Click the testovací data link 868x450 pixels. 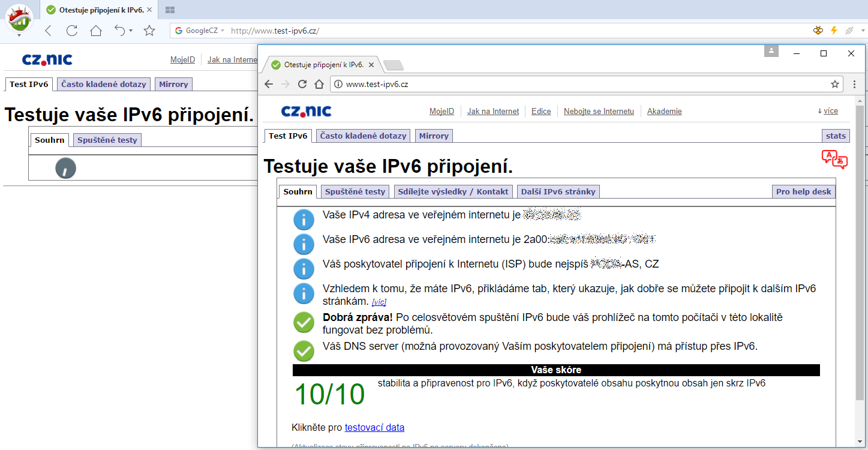(374, 428)
